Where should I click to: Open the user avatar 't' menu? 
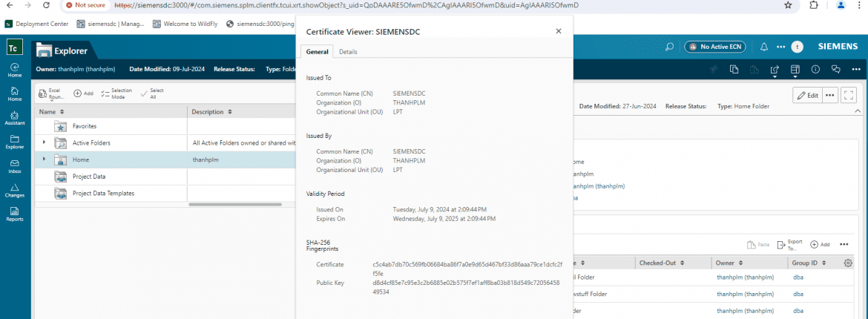(797, 47)
